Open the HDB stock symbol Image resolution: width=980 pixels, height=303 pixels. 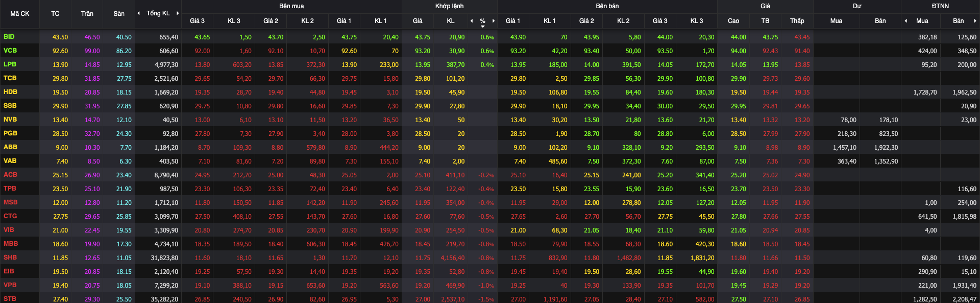click(10, 92)
